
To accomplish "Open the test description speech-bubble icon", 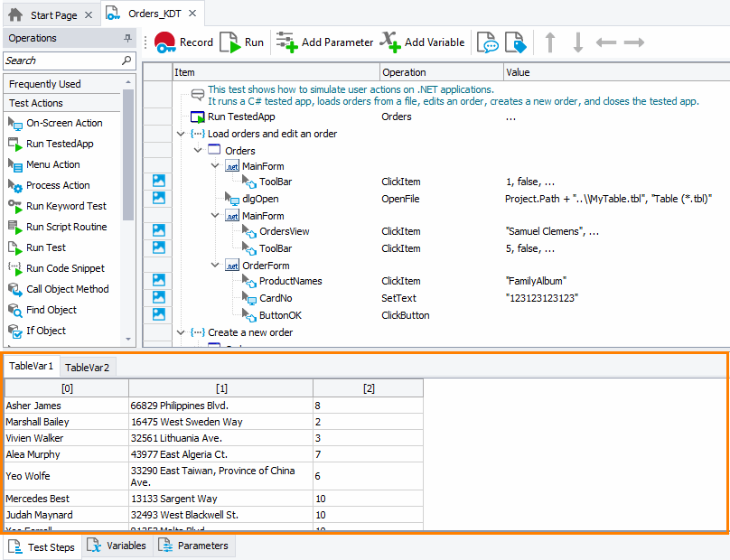I will click(x=488, y=42).
